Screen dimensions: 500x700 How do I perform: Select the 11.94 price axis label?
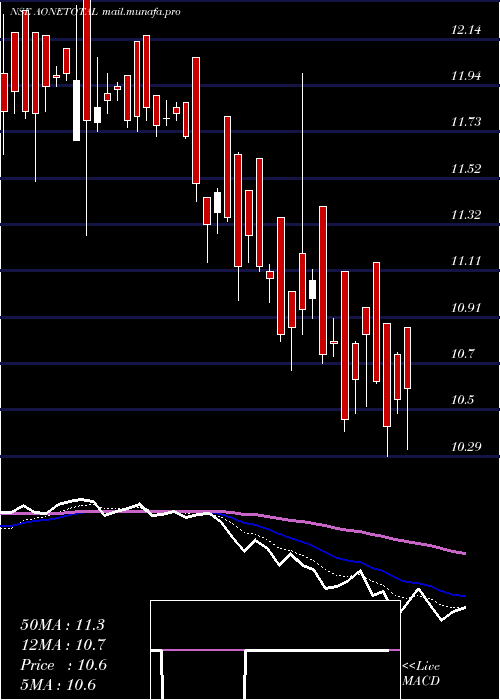pyautogui.click(x=466, y=76)
